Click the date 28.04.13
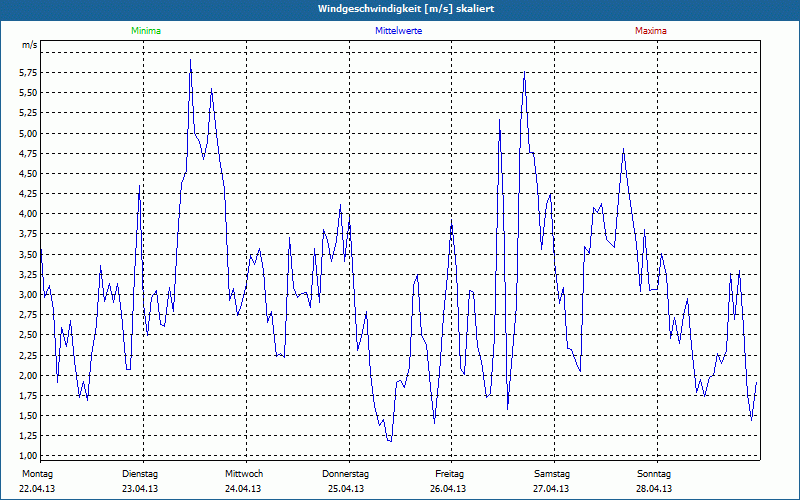This screenshot has width=800, height=500. pos(654,489)
